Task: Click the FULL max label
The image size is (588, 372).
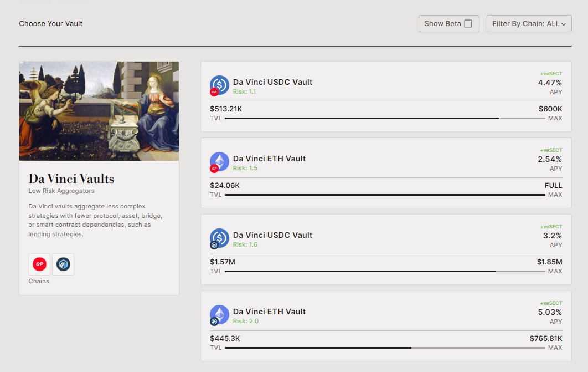Action: 553,185
